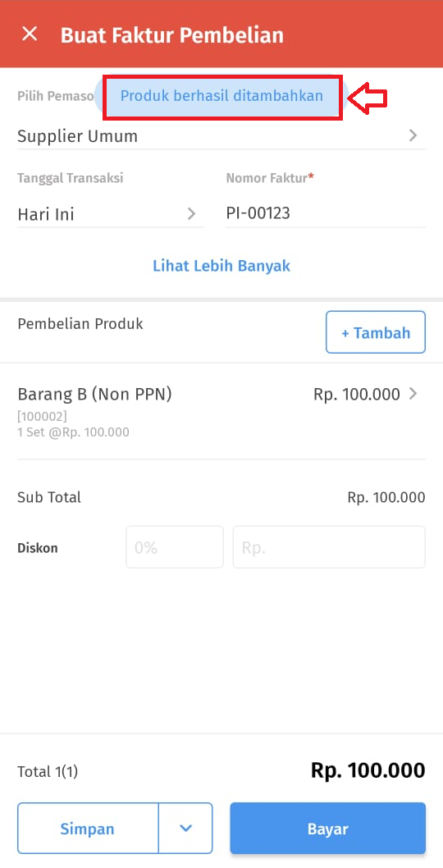Select the Supplier Umum supplier field
Viewport: 443px width, 868px height.
pyautogui.click(x=221, y=136)
